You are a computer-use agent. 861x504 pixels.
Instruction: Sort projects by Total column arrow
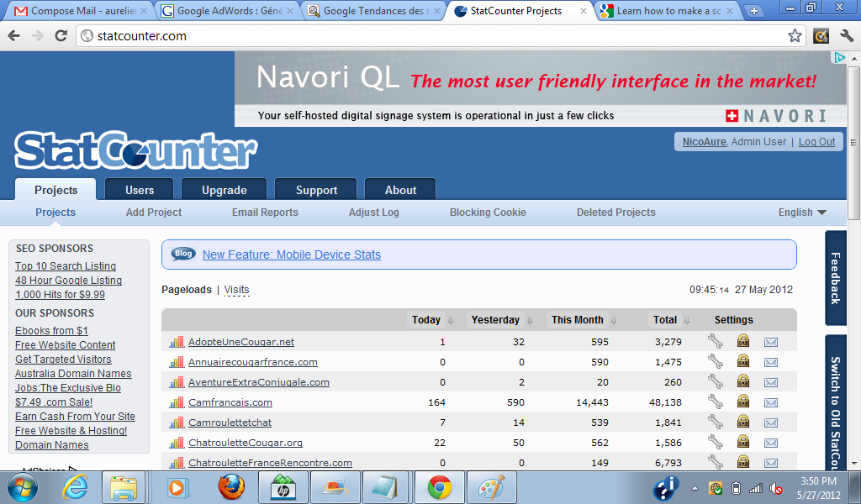686,320
